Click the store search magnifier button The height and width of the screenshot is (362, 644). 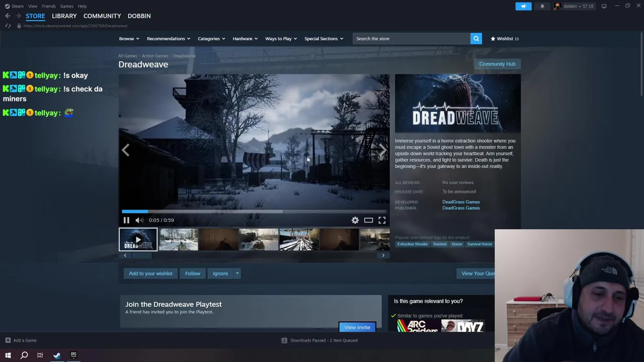tap(476, 39)
